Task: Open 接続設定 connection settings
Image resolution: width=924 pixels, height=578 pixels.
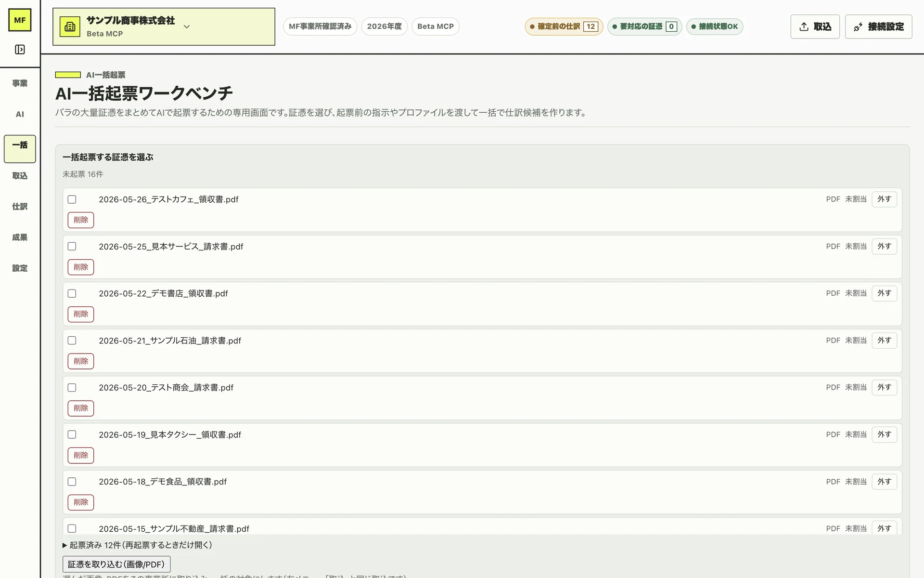Action: coord(878,26)
